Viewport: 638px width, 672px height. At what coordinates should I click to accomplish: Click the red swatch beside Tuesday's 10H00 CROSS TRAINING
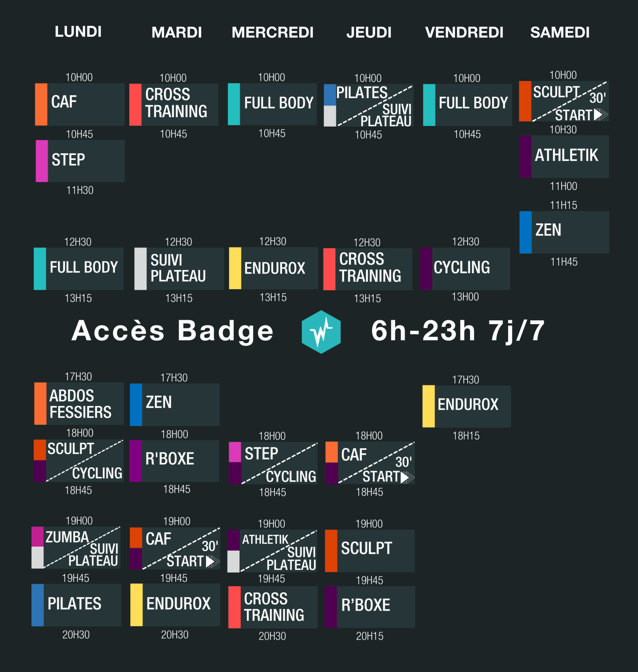tap(135, 105)
